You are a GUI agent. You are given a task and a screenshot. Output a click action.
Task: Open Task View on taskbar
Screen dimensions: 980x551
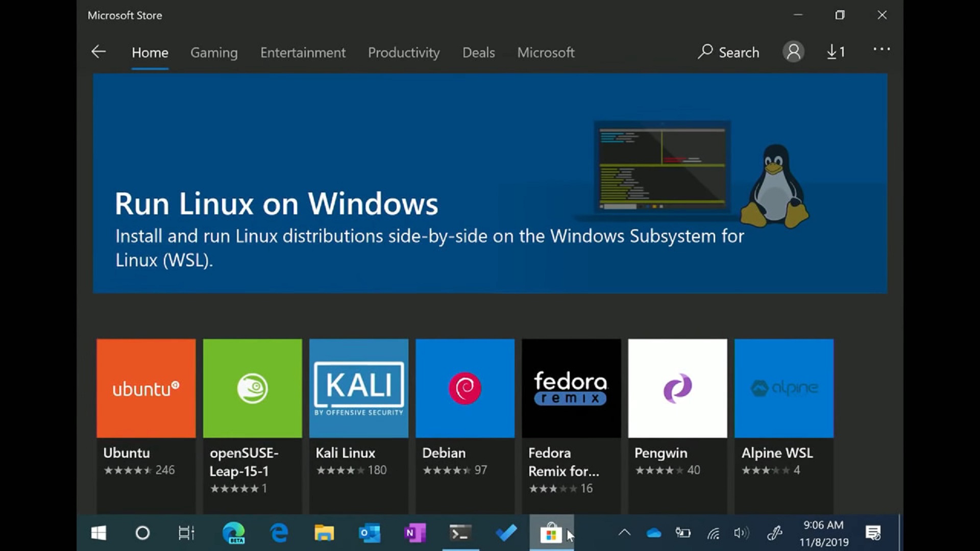pos(186,533)
